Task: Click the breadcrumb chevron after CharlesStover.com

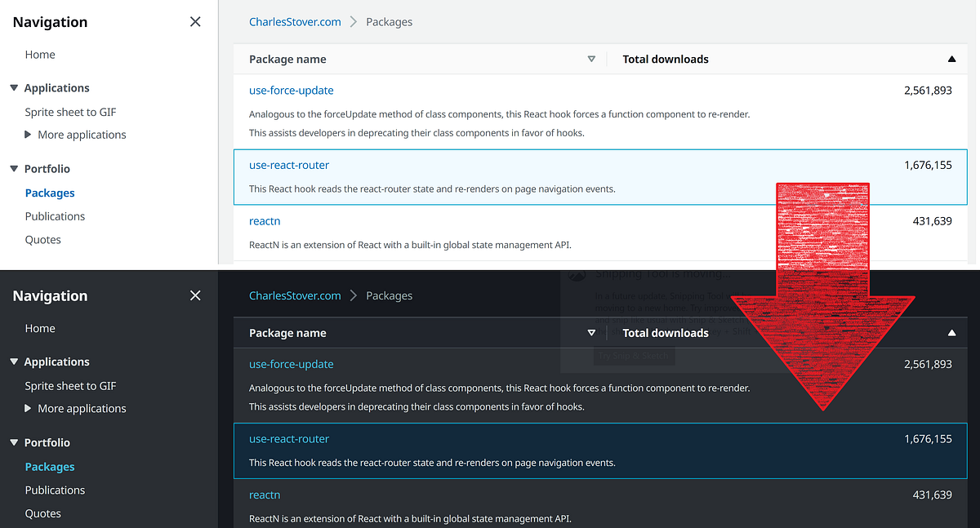Action: pyautogui.click(x=353, y=21)
